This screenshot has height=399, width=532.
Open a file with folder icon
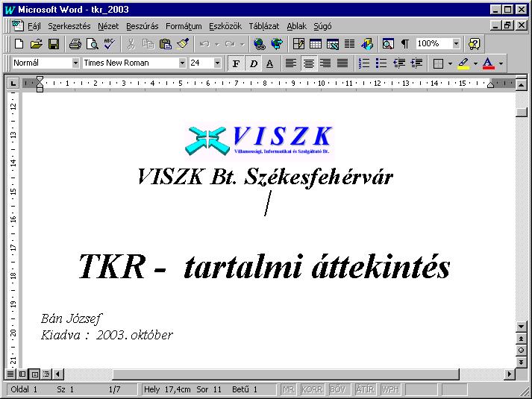tap(37, 44)
